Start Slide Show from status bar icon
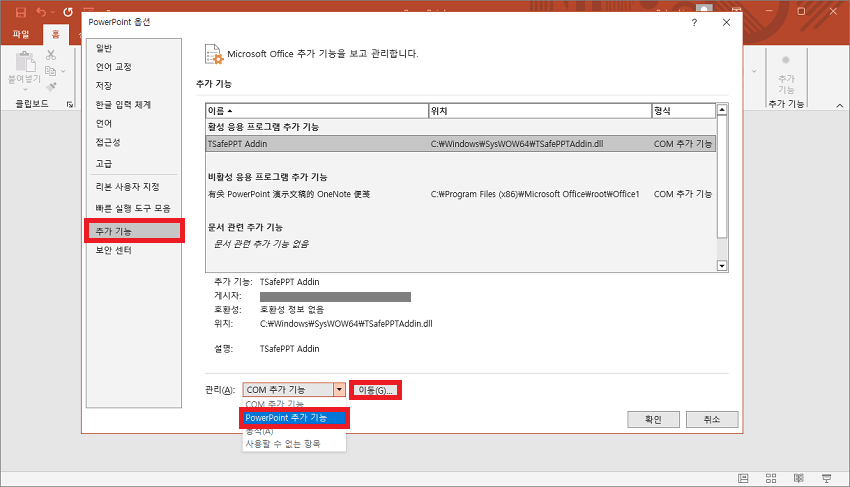 point(826,478)
